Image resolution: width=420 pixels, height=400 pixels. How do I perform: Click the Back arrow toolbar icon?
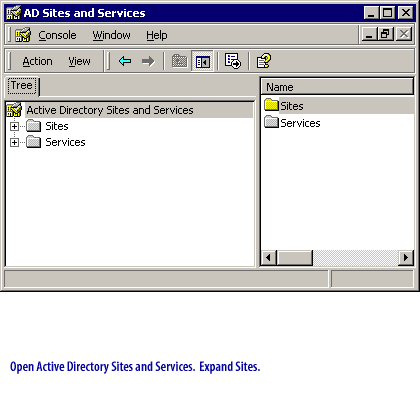click(x=125, y=61)
